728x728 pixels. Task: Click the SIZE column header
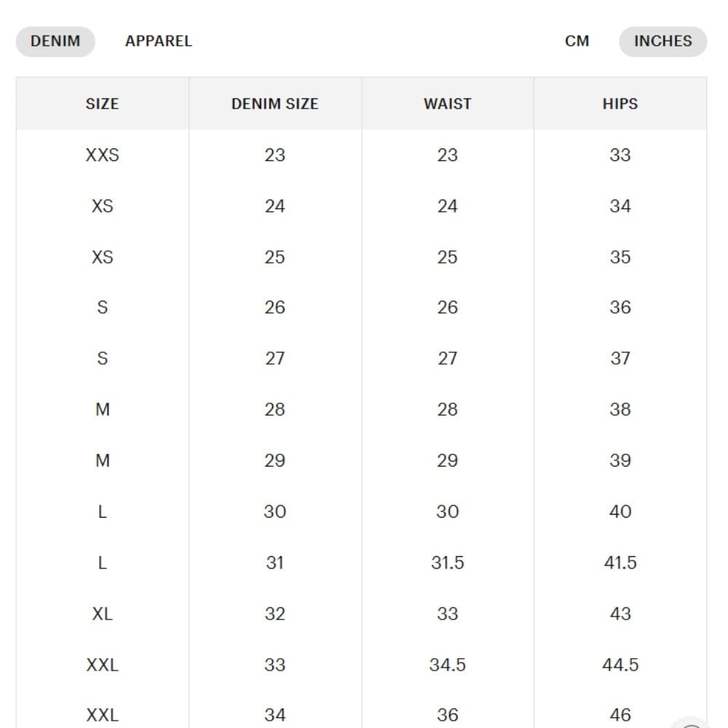pyautogui.click(x=102, y=104)
